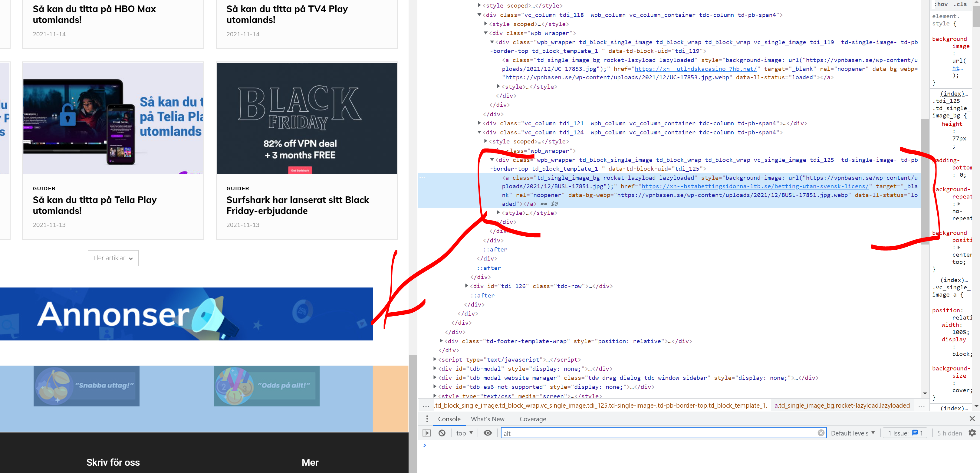This screenshot has height=473, width=980.
Task: Clear the console output
Action: (x=442, y=433)
